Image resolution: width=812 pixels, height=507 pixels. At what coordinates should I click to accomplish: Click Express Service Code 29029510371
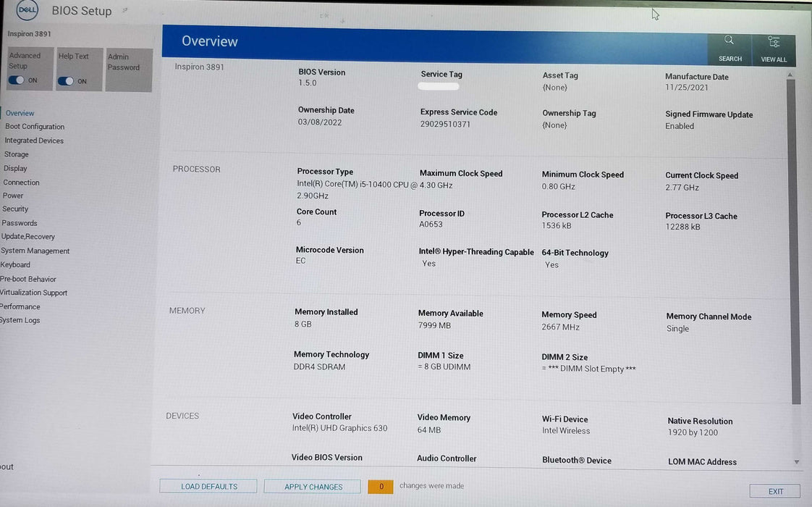coord(445,124)
